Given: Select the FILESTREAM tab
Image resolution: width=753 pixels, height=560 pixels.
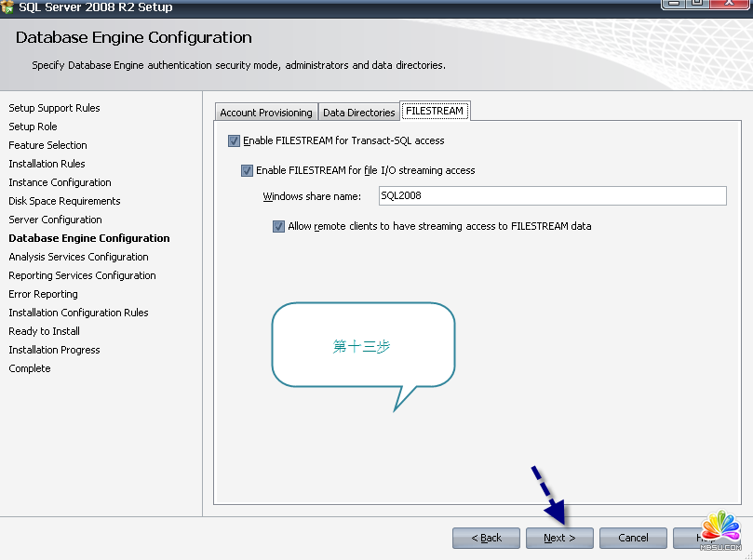Looking at the screenshot, I should tap(434, 111).
